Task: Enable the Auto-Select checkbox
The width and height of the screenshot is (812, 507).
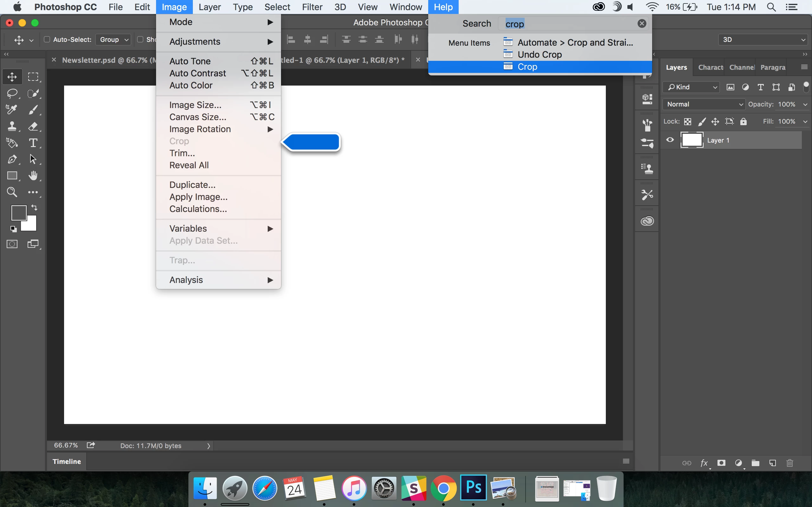Action: 47,40
